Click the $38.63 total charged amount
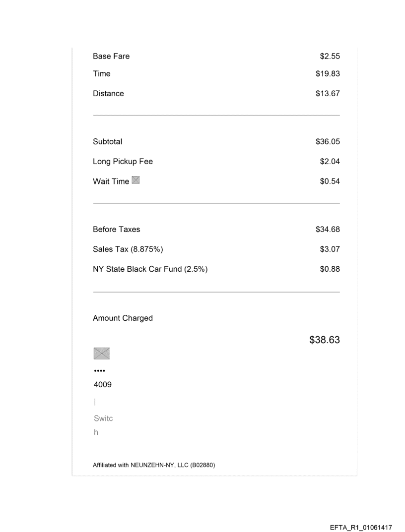 (x=325, y=341)
